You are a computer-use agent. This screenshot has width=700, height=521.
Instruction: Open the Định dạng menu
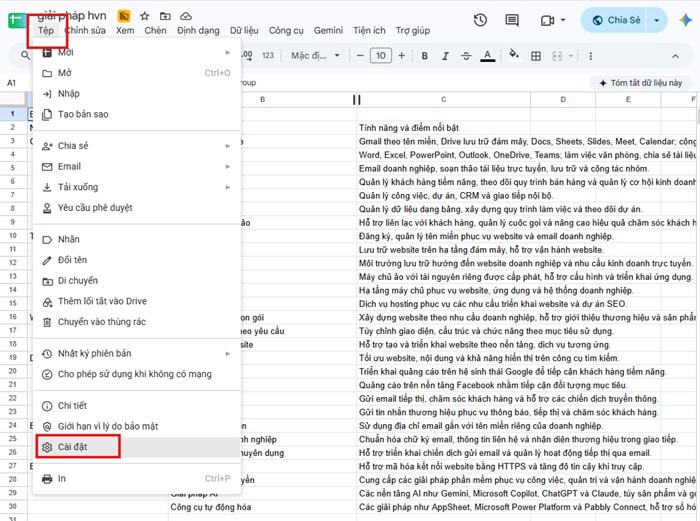(198, 31)
